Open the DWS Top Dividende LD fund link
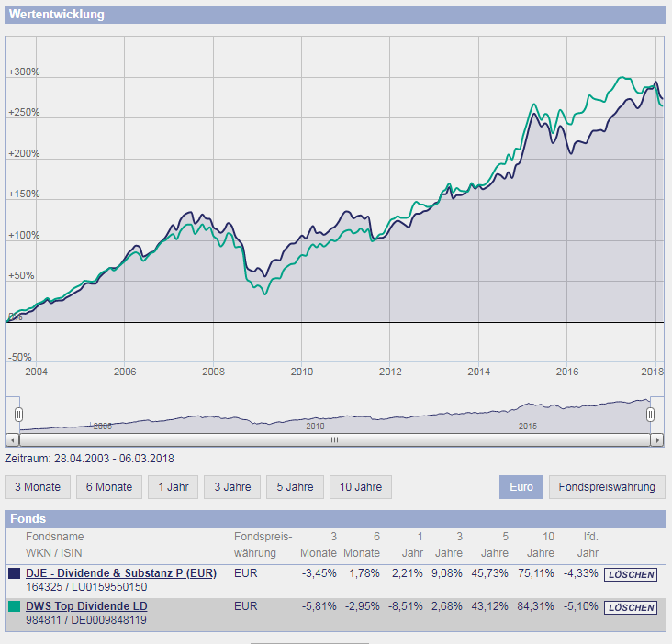The width and height of the screenshot is (672, 644). pyautogui.click(x=86, y=606)
